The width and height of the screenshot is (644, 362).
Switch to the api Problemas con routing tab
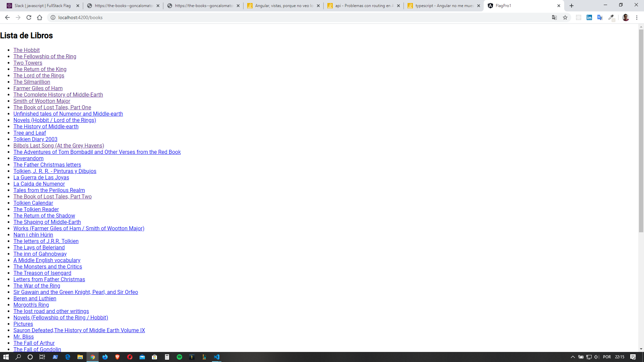[x=364, y=6]
